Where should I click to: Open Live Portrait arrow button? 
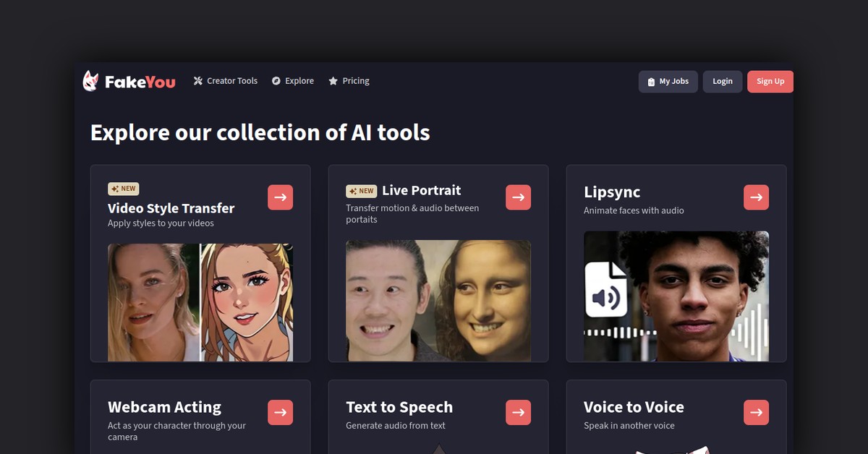coord(518,197)
